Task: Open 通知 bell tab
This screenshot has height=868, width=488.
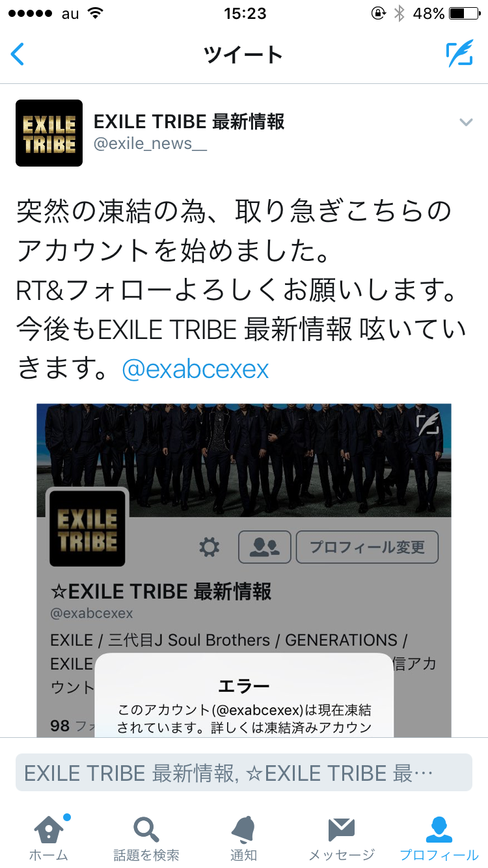Action: coord(243,837)
